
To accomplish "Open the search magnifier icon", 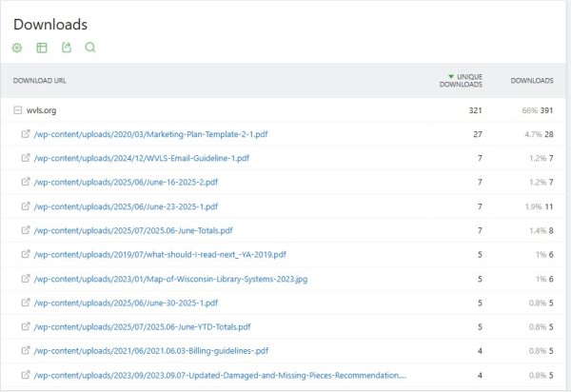I will [x=90, y=48].
